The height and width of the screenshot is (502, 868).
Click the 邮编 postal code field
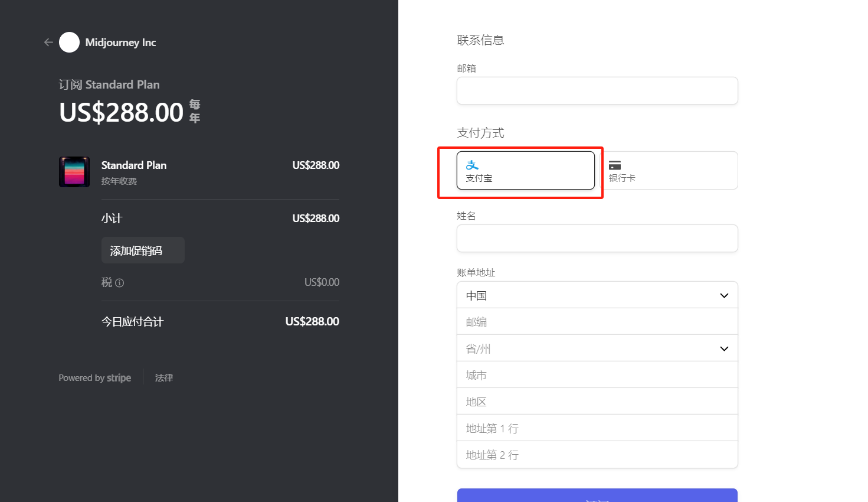point(597,322)
